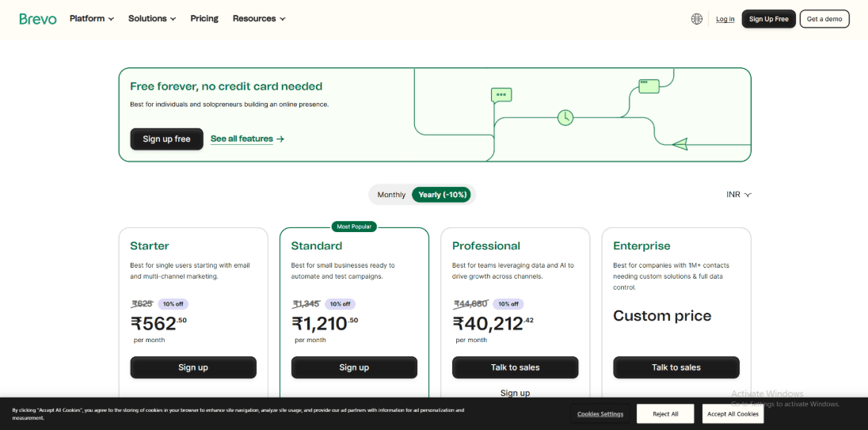Click the struck-through ₹44,680 price
Viewport: 868px width, 430px height.
click(471, 304)
